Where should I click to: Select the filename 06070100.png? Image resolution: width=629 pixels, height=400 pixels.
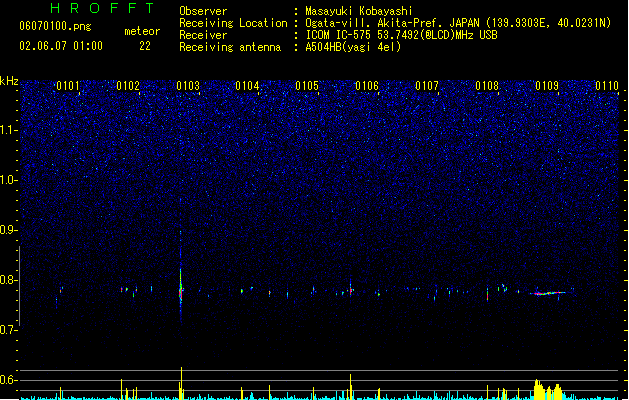coord(55,26)
